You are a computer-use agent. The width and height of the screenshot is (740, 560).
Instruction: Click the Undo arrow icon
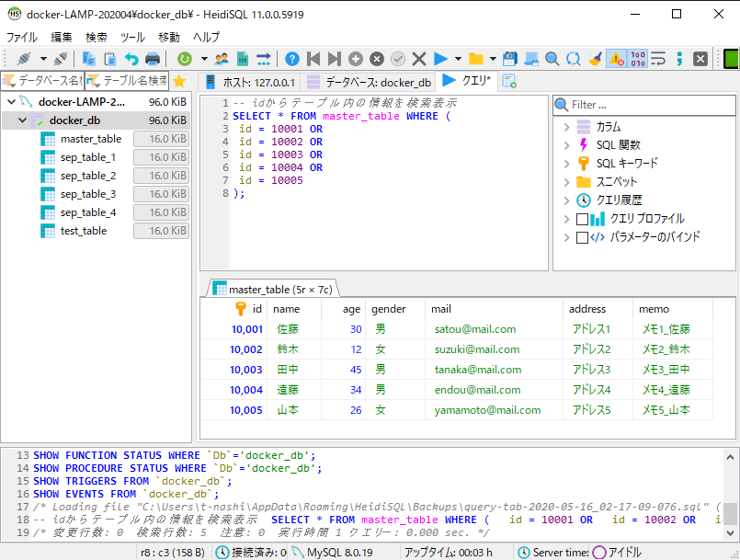tap(131, 59)
